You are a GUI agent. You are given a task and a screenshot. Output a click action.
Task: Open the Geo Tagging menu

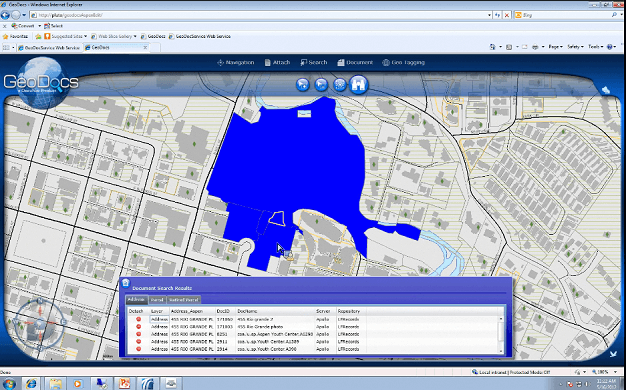click(403, 62)
